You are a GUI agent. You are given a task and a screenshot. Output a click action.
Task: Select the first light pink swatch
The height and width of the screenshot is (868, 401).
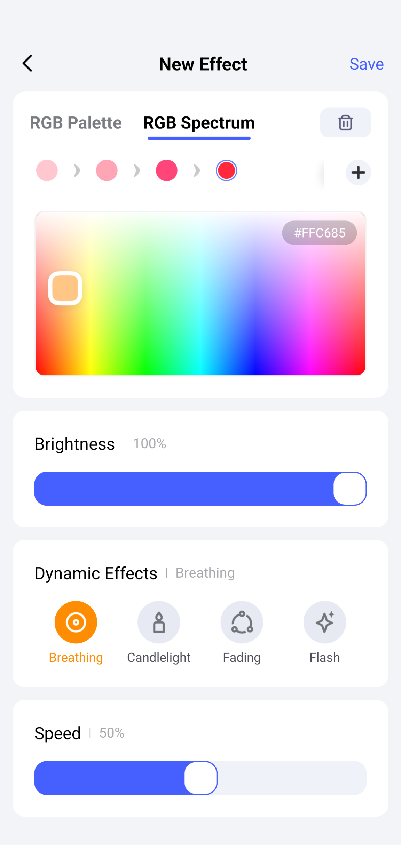tap(47, 170)
